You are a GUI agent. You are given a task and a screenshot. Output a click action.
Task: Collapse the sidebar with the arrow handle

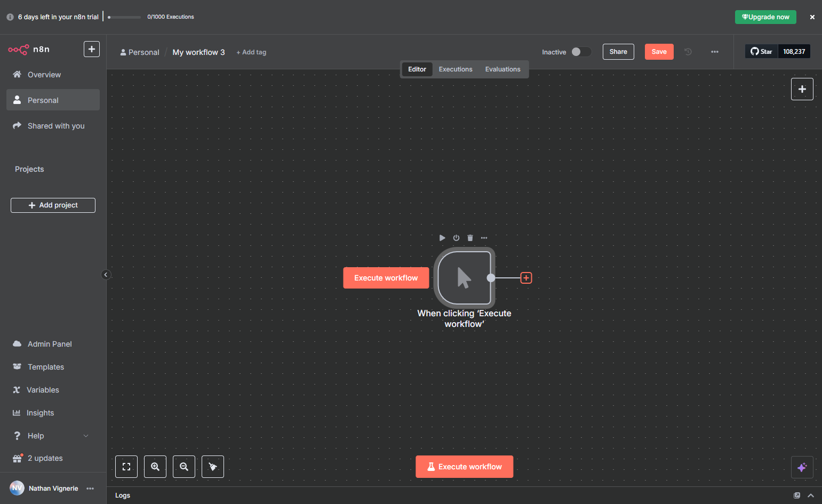tap(106, 275)
